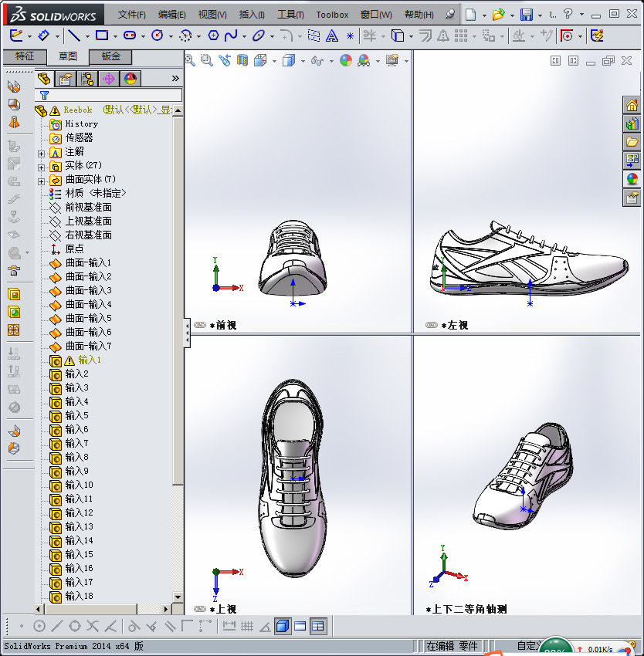Open the DimXpertManager tab icon
The height and width of the screenshot is (656, 644).
109,79
